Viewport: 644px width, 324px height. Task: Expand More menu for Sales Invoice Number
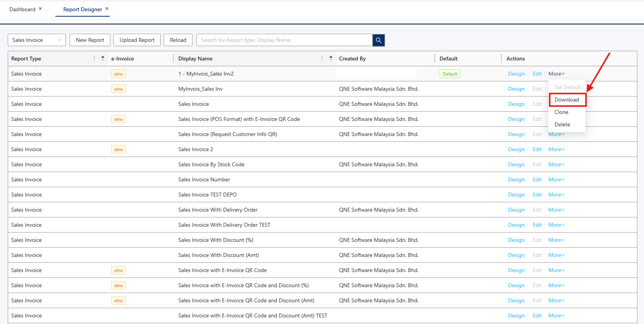[x=556, y=180]
